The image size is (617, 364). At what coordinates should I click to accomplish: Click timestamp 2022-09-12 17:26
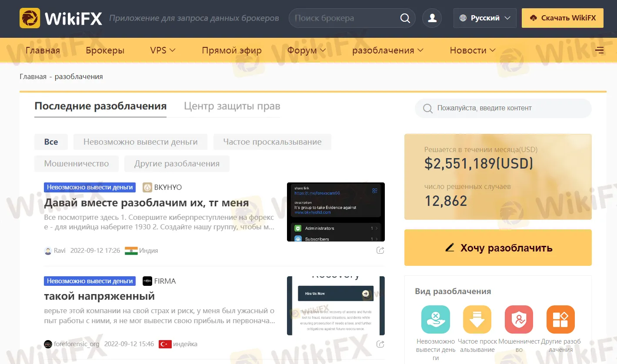click(x=95, y=251)
